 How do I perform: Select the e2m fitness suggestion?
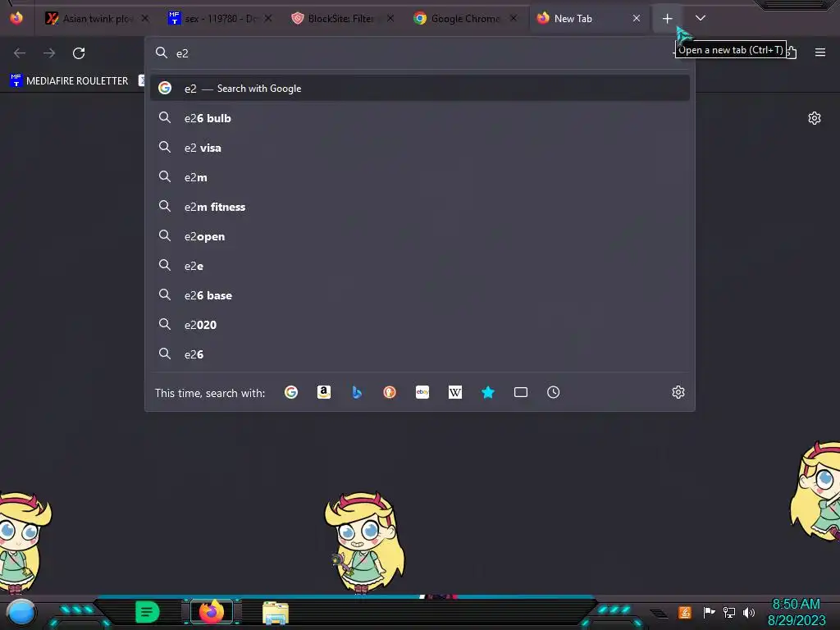pos(420,206)
